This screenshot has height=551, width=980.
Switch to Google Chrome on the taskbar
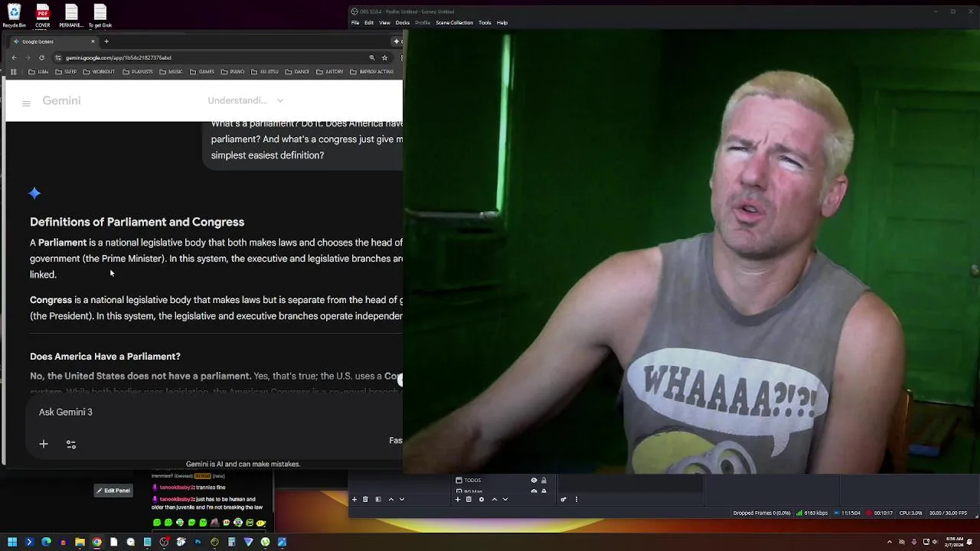(96, 542)
